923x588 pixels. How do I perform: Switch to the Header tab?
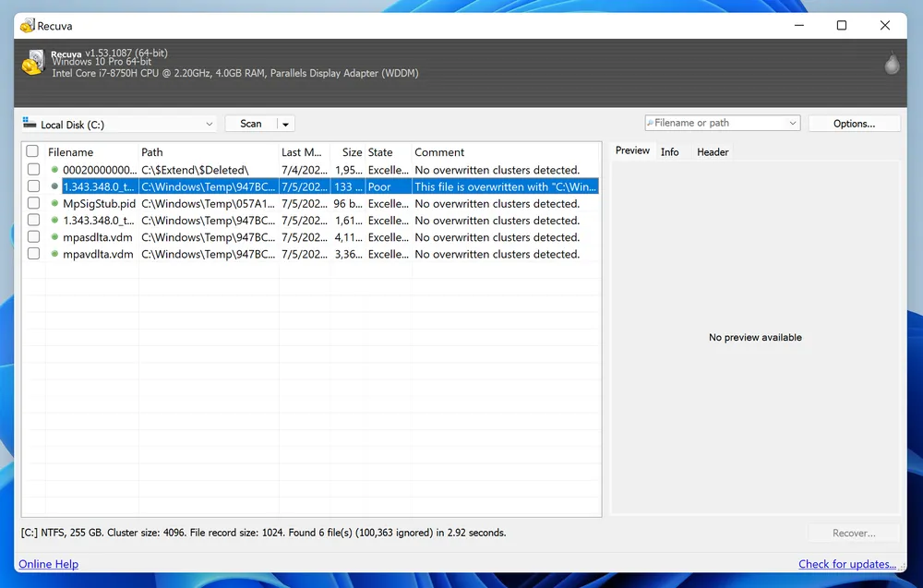tap(712, 152)
